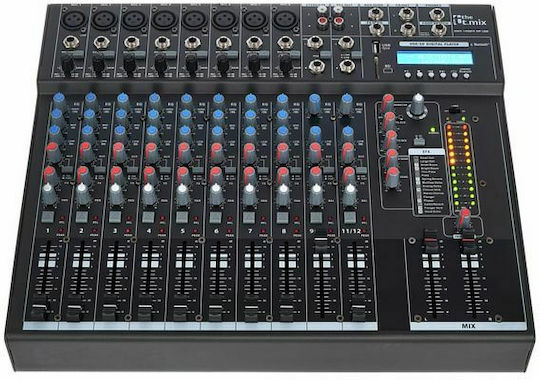Turn the channel 1 white pan knob
Screen dimensions: 540x380
point(49,195)
